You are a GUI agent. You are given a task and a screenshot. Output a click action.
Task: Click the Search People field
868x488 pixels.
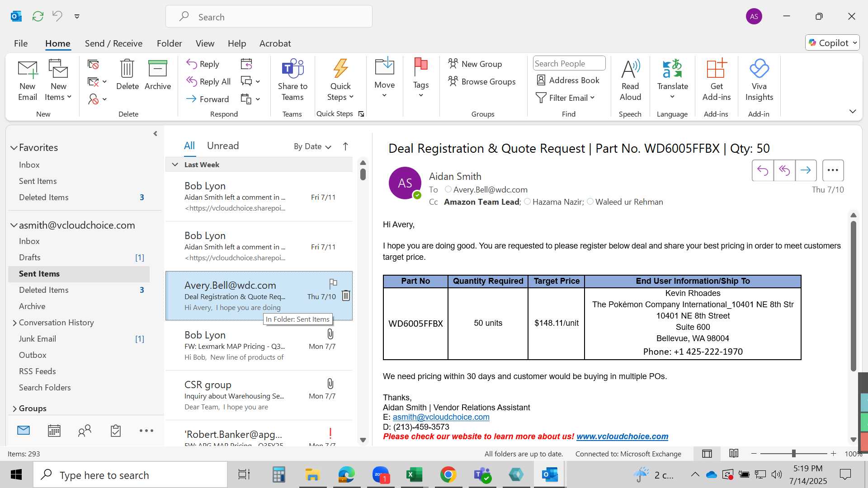(x=569, y=63)
